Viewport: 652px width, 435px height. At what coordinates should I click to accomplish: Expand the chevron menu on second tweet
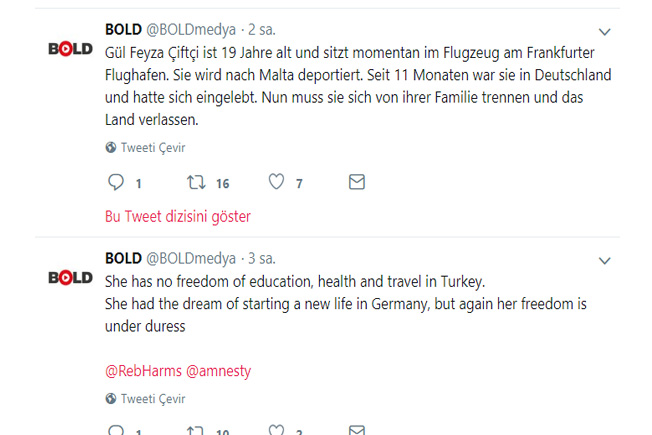[x=604, y=261]
